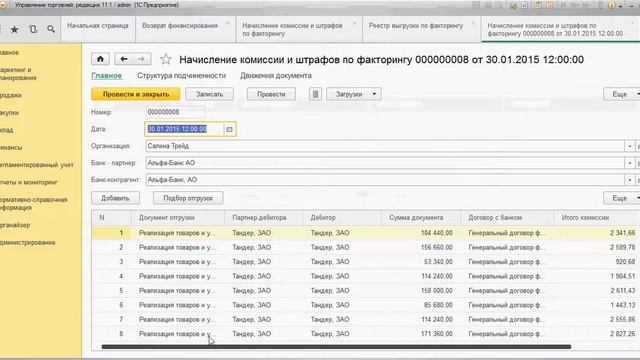Screen dimensions: 640x360
Task: Close the first Начисление комиссии и штрафов tab
Action: [x=354, y=24]
